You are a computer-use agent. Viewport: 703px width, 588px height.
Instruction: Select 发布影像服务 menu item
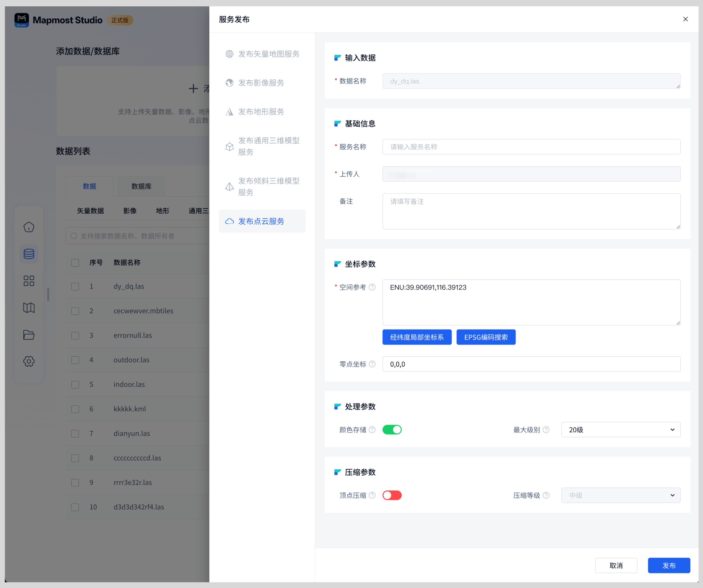[261, 83]
